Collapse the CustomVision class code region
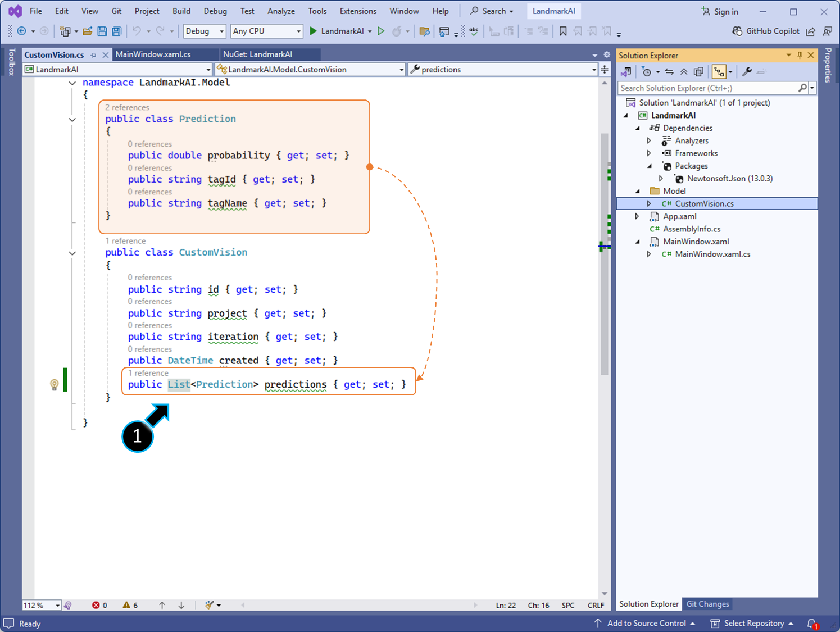 pyautogui.click(x=72, y=253)
